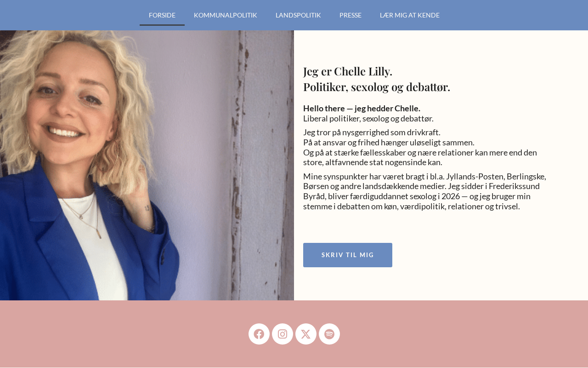Open the Facebook profile icon
Screen dimensions: 588x368
[x=259, y=334]
